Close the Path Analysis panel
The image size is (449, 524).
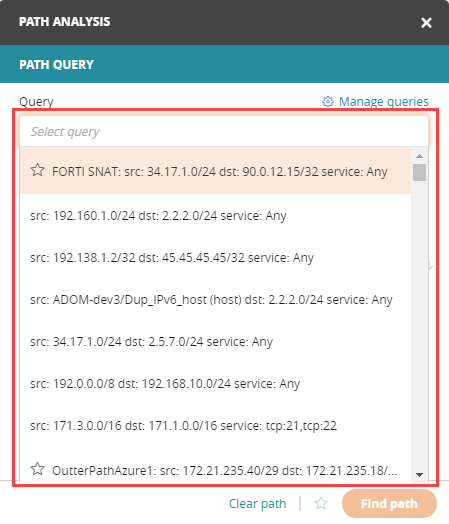coord(426,23)
